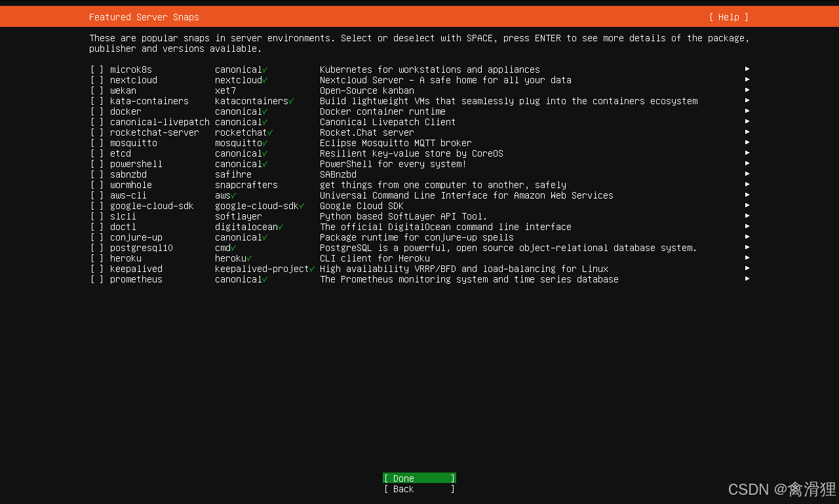Check the docker snap checkbox
The height and width of the screenshot is (504, 839).
tap(97, 111)
